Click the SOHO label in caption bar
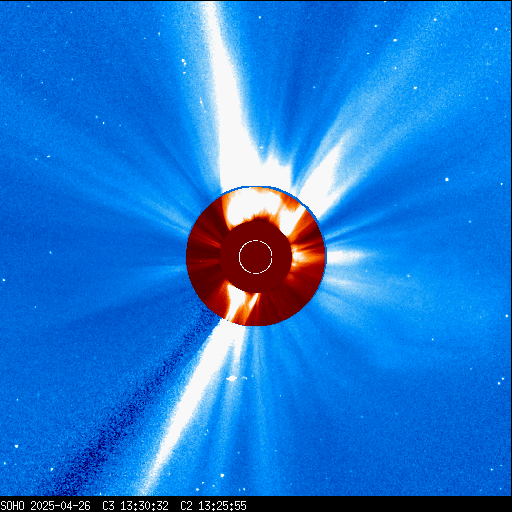This screenshot has height=512, width=512. [12, 506]
